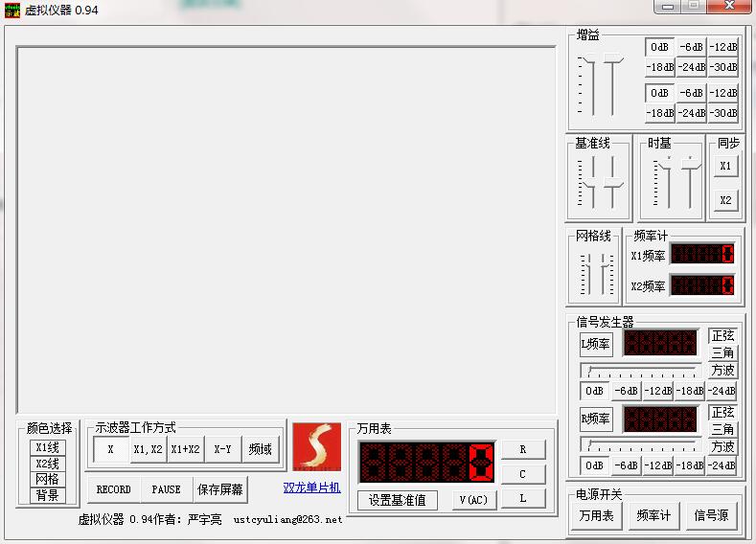The width and height of the screenshot is (756, 544).
Task: Click R channel frequency slider
Action: pyautogui.click(x=640, y=444)
